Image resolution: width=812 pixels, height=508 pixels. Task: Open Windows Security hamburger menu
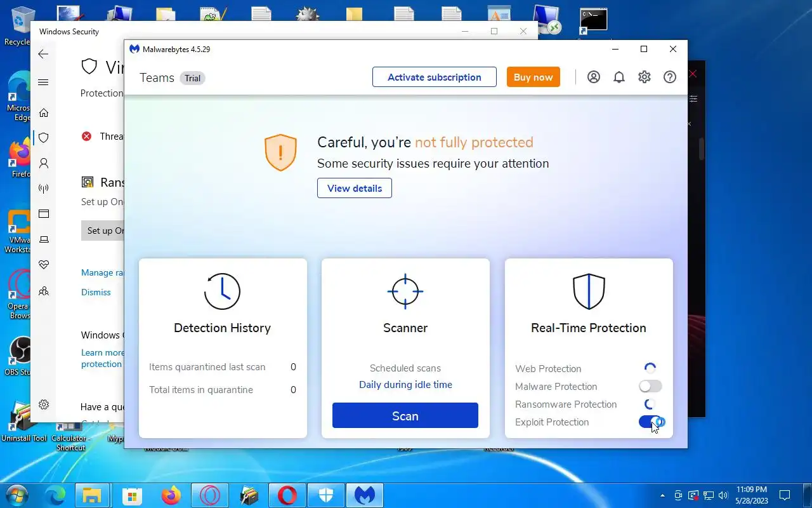click(43, 82)
